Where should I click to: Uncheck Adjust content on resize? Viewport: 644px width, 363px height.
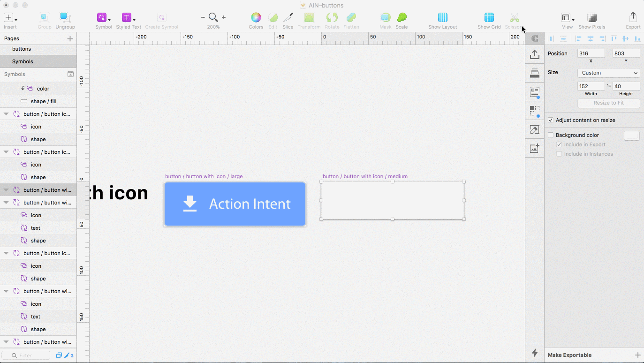(551, 120)
